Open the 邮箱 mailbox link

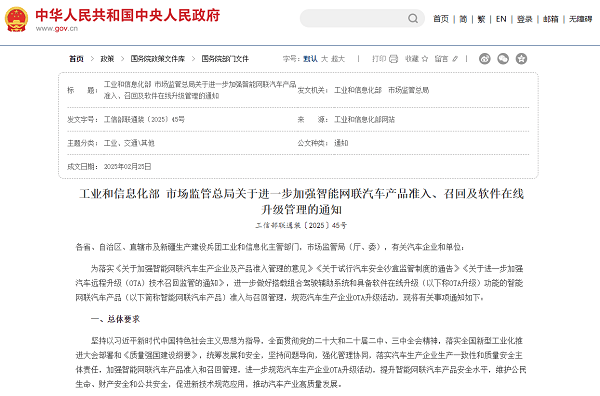[551, 19]
